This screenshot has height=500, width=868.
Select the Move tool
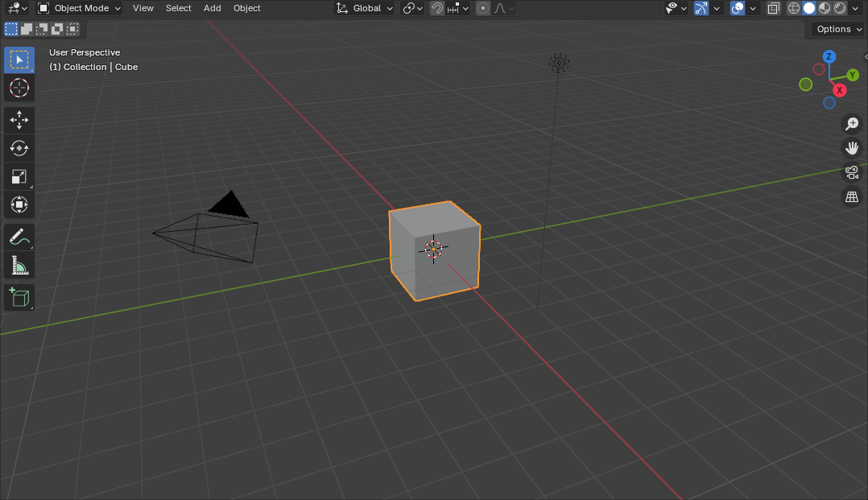19,120
